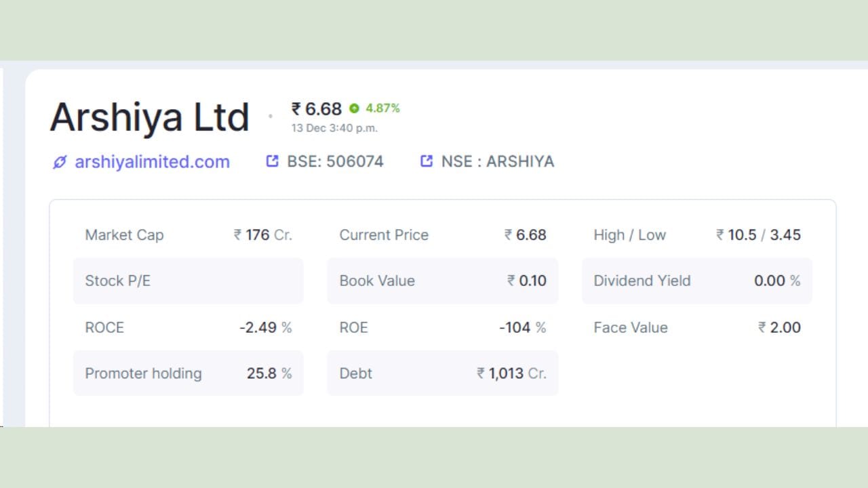Click the Arshiya Ltd company heading
Screen dimensions: 868x488
(150, 117)
